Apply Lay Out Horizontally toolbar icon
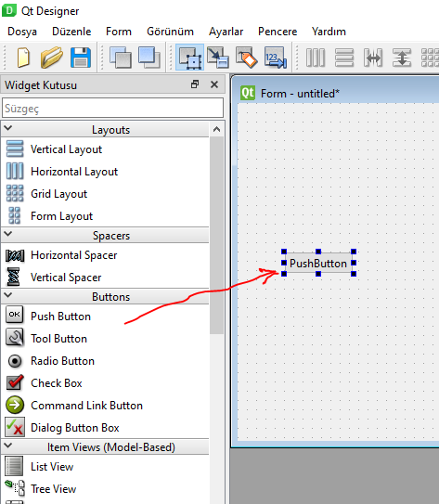The width and height of the screenshot is (439, 504). (316, 58)
